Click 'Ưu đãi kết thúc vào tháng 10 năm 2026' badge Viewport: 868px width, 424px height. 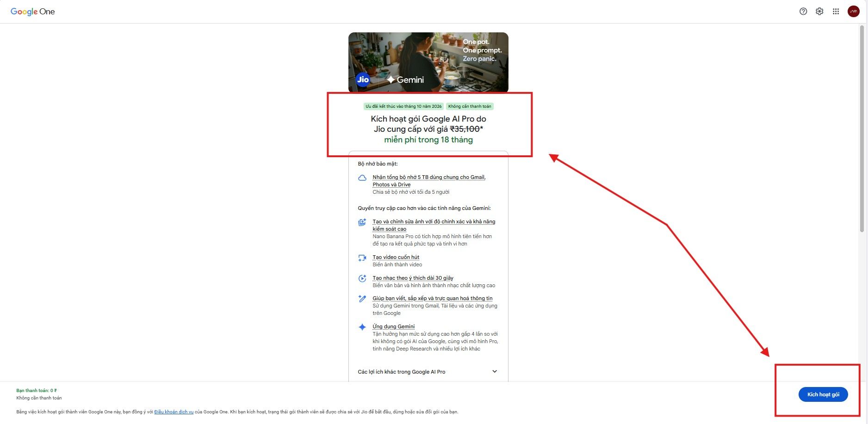click(x=403, y=106)
